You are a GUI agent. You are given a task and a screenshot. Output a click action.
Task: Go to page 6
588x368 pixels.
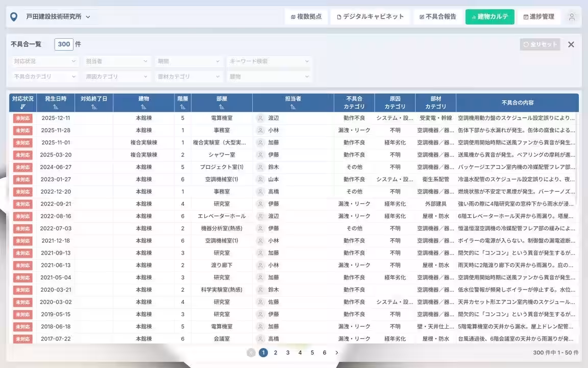pyautogui.click(x=325, y=353)
